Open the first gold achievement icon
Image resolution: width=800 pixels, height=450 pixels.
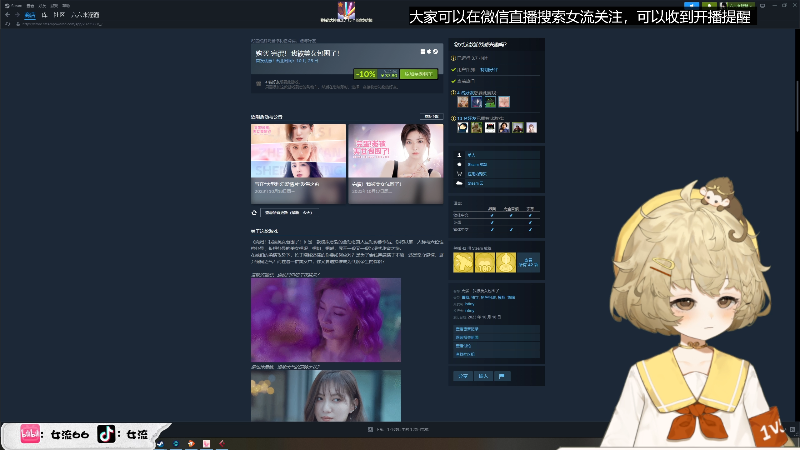[x=463, y=262]
